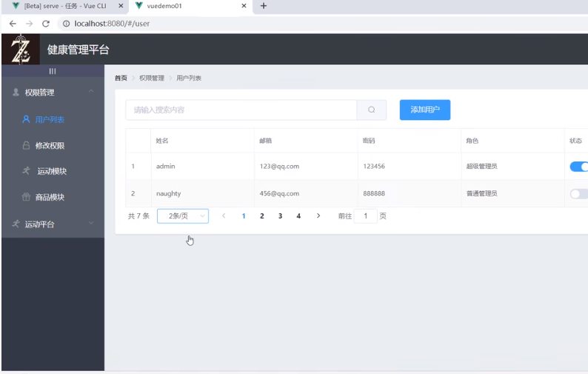Screen dimensions: 588x374
Task: Click the 商品模块 gift icon in sidebar
Action: click(26, 196)
